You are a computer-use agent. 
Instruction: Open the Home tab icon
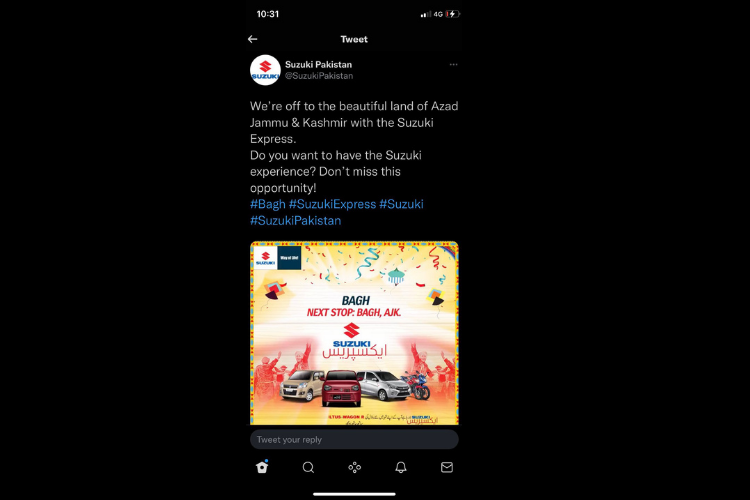click(x=262, y=467)
